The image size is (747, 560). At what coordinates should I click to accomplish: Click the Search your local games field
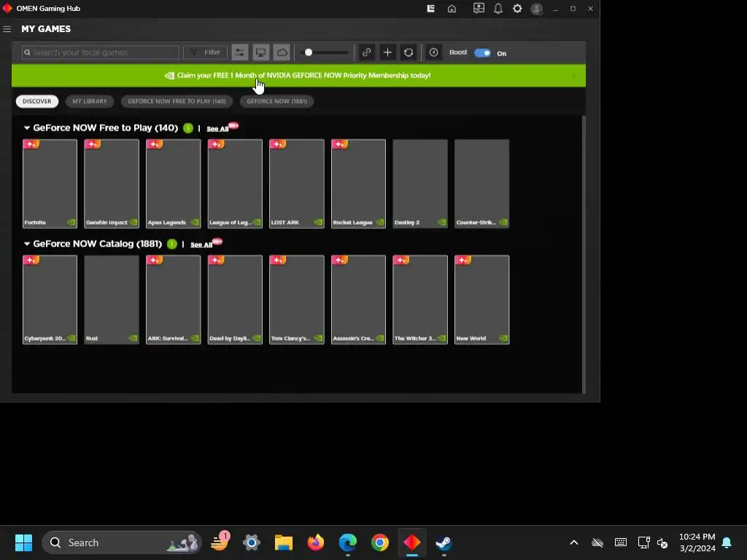click(x=101, y=52)
